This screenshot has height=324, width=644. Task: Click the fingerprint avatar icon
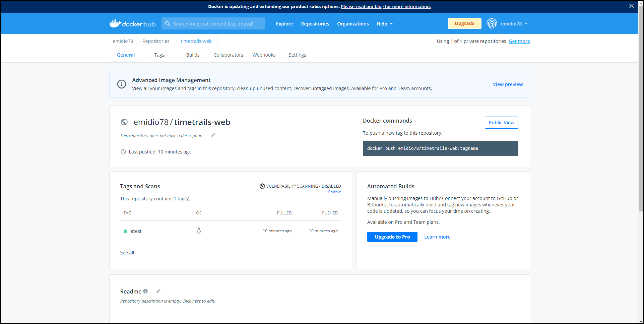pyautogui.click(x=492, y=23)
